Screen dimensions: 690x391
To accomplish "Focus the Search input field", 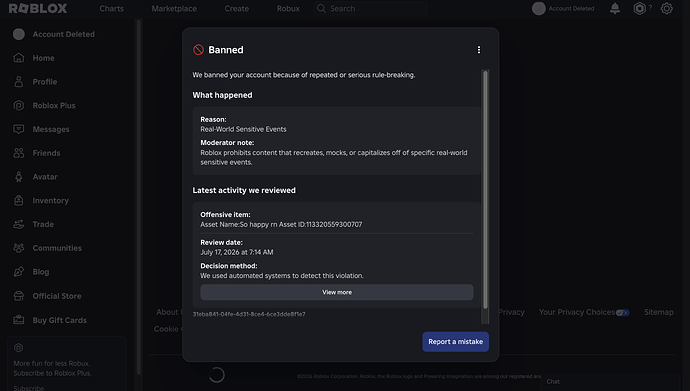I will [370, 8].
